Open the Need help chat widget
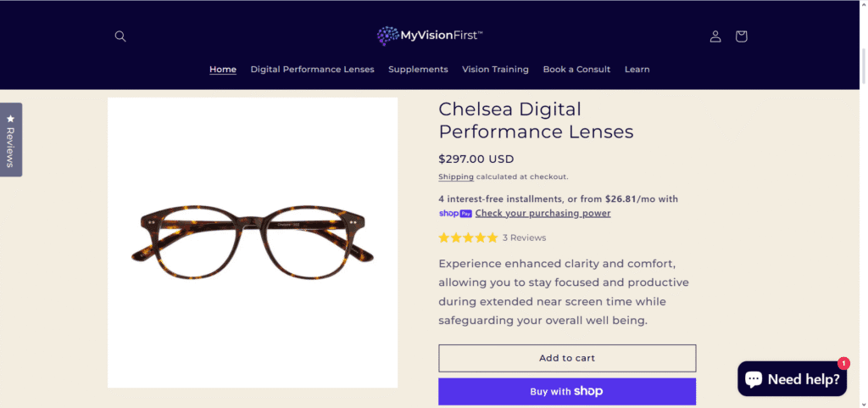The width and height of the screenshot is (868, 408). click(x=792, y=379)
